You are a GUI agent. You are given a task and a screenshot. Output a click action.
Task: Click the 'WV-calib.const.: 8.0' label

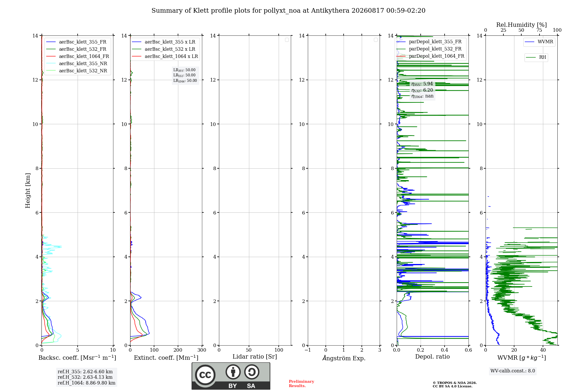point(513,371)
